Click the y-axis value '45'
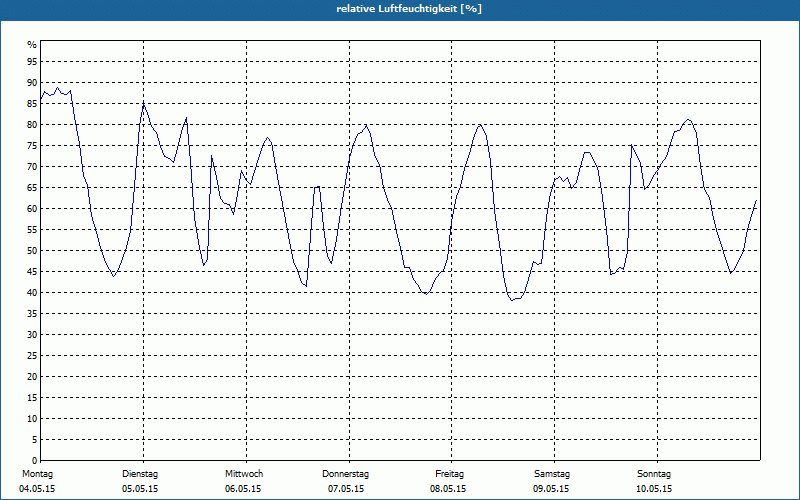The height and width of the screenshot is (500, 800). (32, 271)
